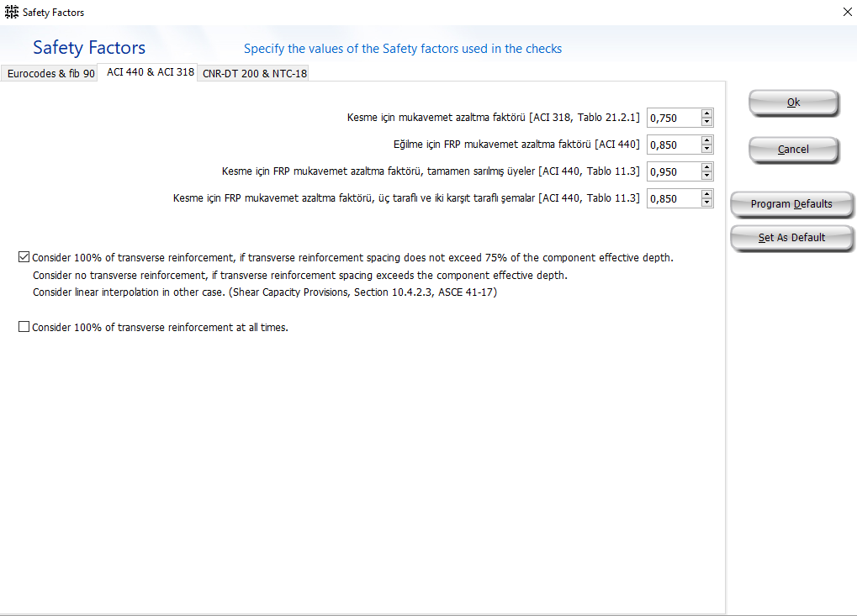
Task: Focus the three-sided schemes factor field
Action: (x=674, y=198)
